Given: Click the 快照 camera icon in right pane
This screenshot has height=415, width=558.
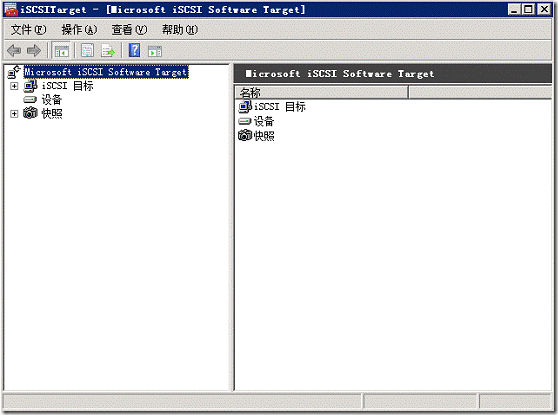Looking at the screenshot, I should point(245,135).
